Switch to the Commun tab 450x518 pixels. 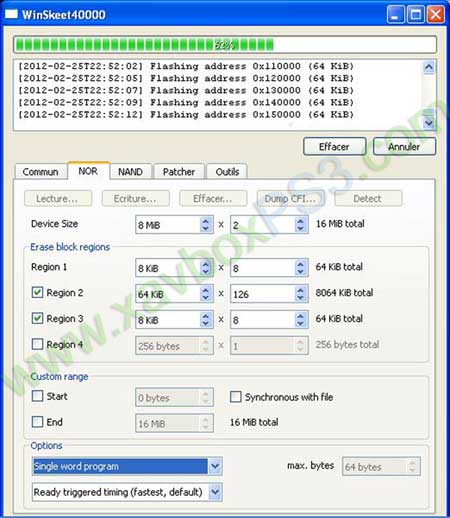[x=40, y=172]
